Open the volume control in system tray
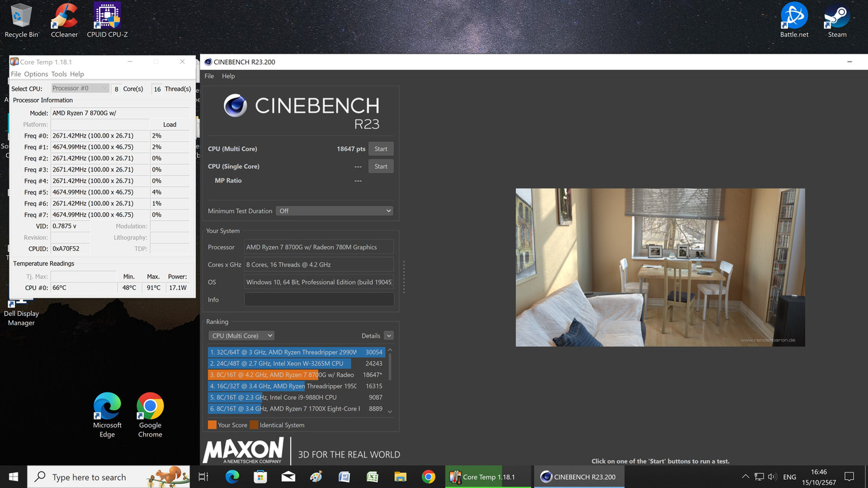 click(772, 477)
